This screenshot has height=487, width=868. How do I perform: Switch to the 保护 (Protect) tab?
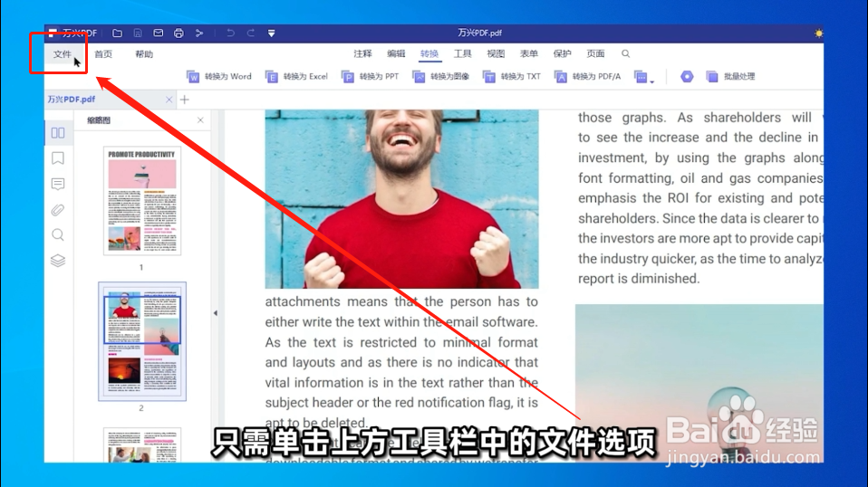pos(562,53)
